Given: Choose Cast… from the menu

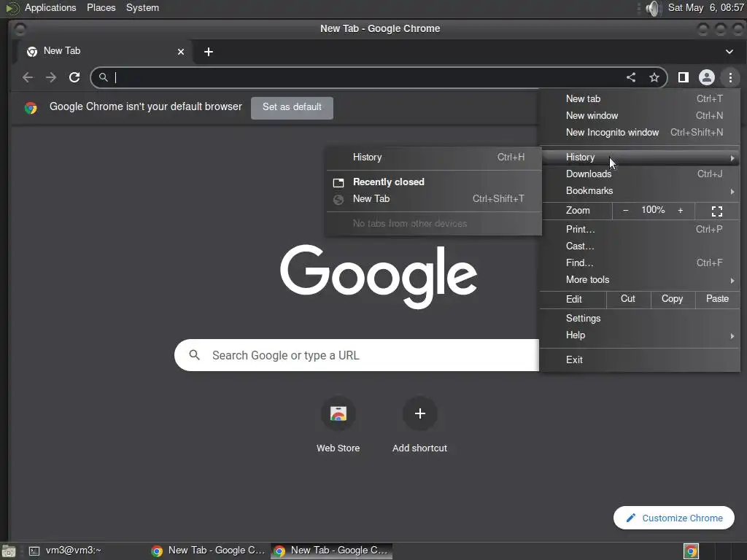Looking at the screenshot, I should click(x=640, y=246).
